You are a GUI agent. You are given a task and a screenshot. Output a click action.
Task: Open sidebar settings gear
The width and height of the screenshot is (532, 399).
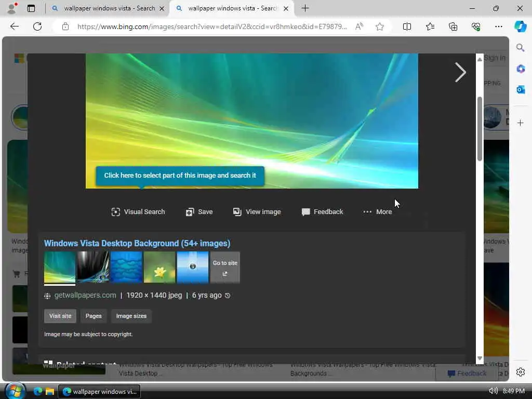click(521, 372)
